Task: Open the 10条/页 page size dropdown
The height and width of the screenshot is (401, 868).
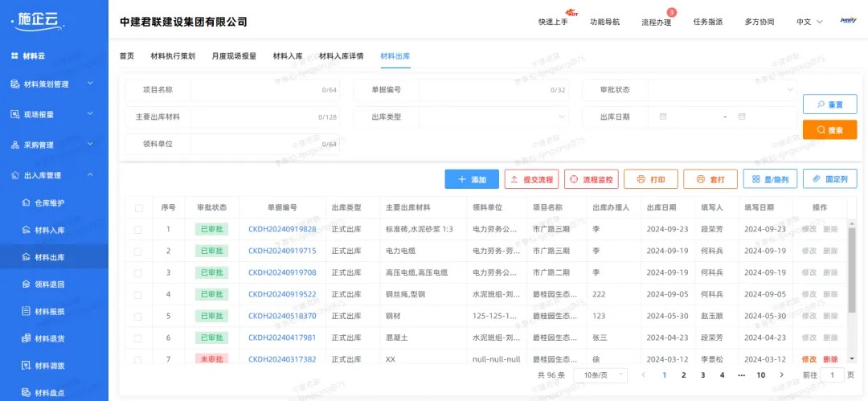Action: 599,375
